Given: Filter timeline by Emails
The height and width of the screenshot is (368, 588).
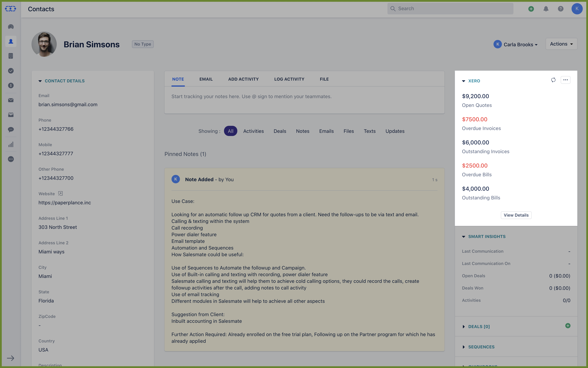Looking at the screenshot, I should (x=326, y=131).
